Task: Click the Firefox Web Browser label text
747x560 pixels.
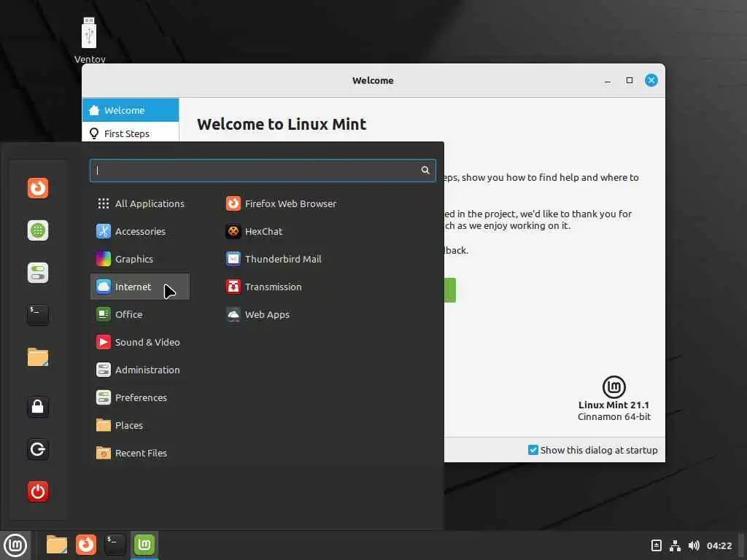Action: (x=290, y=203)
